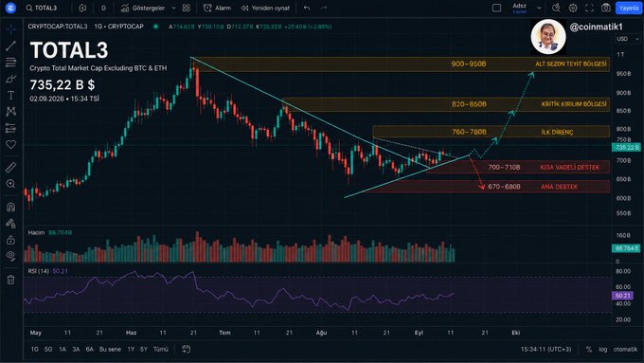Viewport: 644px width, 363px height.
Task: Select the trend line tool
Action: click(10, 45)
